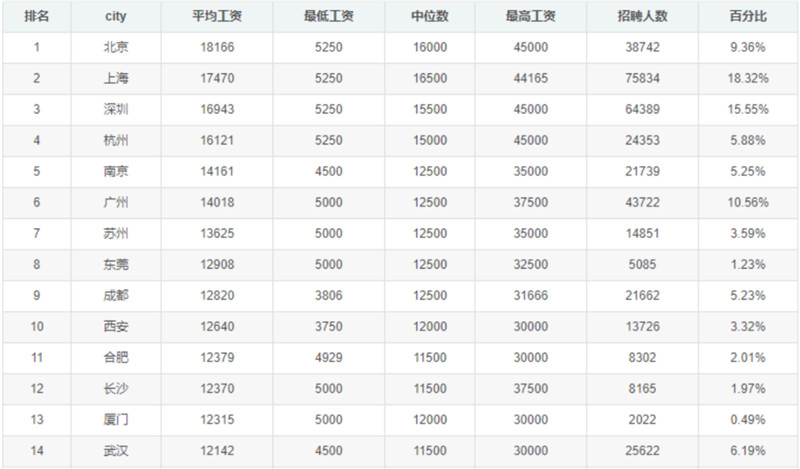Click the 深圳 city cell

[115, 109]
